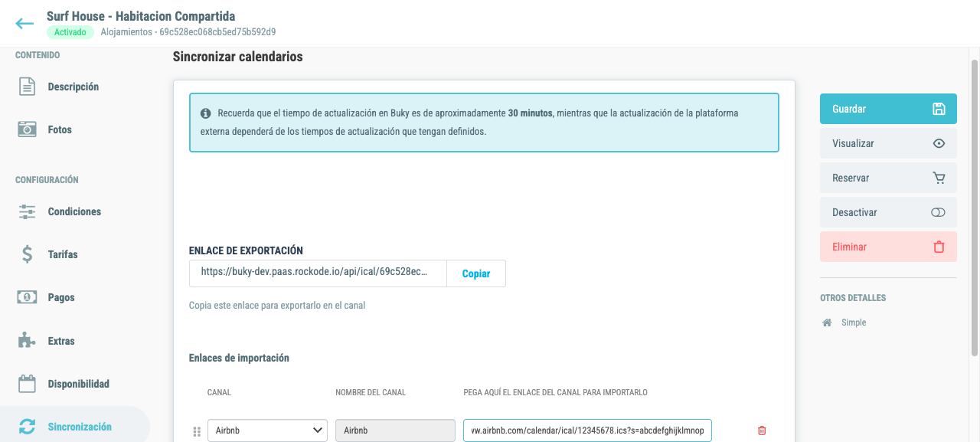Click the Tarifas dollar sign icon
Viewport: 980px width, 442px height.
27,254
